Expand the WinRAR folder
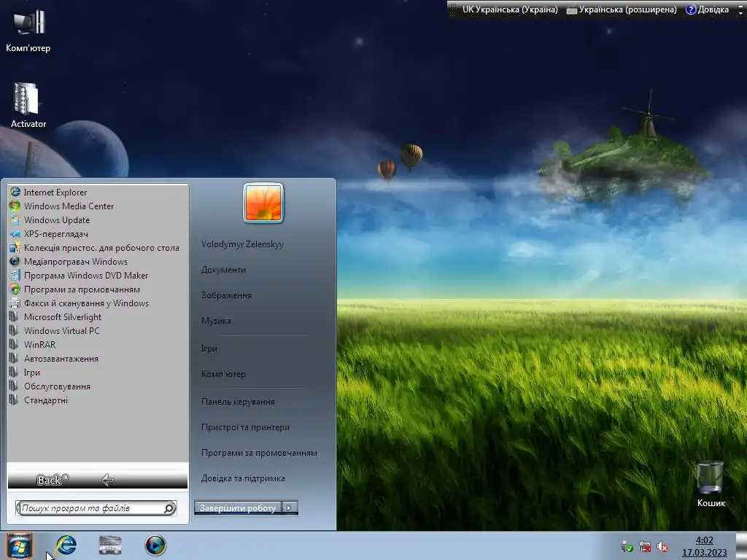The height and width of the screenshot is (560, 747). click(32, 344)
